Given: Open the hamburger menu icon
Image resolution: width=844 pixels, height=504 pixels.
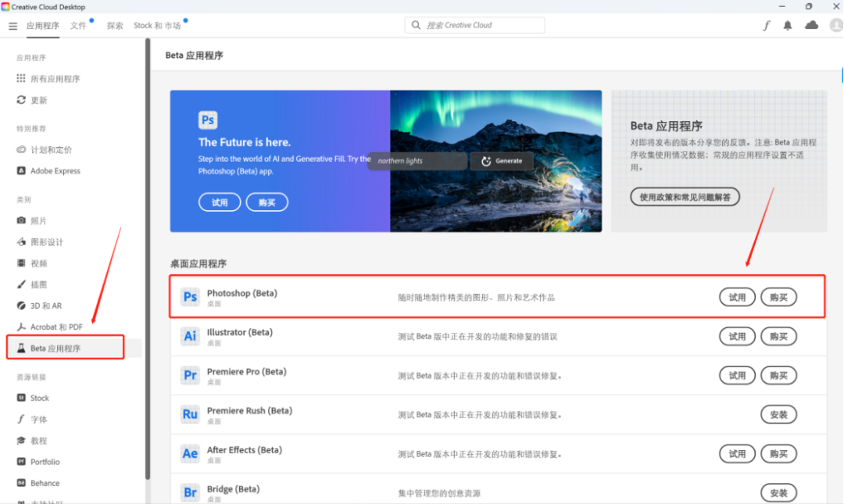Looking at the screenshot, I should (x=13, y=26).
